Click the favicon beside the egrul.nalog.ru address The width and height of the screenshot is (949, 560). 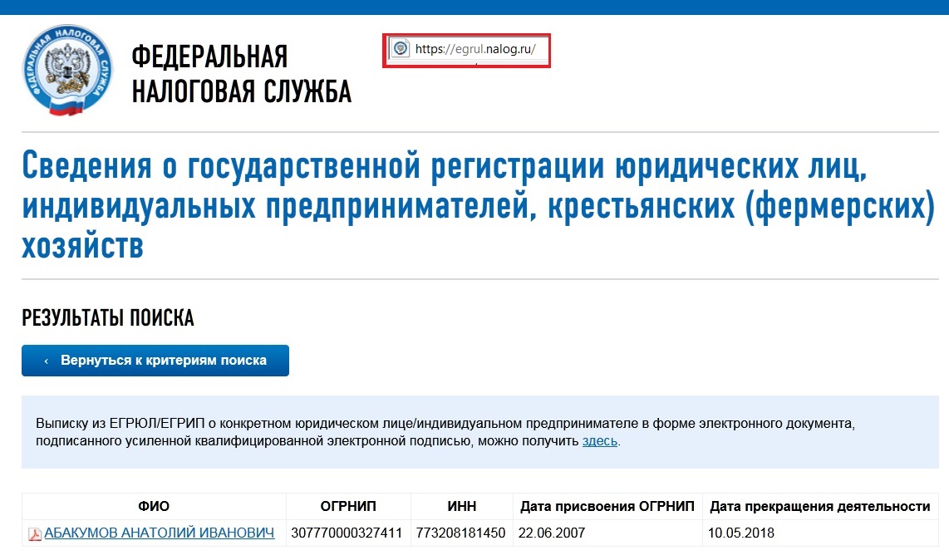click(x=400, y=49)
